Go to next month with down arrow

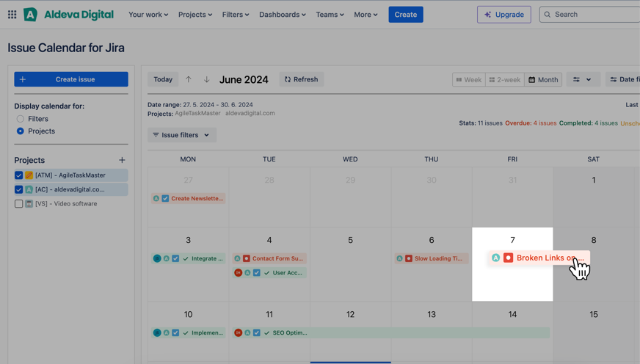point(206,79)
